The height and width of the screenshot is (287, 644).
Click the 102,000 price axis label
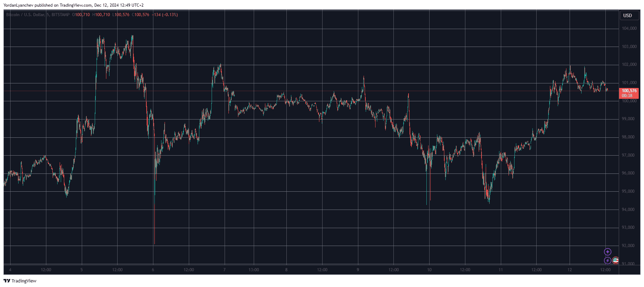(x=629, y=64)
